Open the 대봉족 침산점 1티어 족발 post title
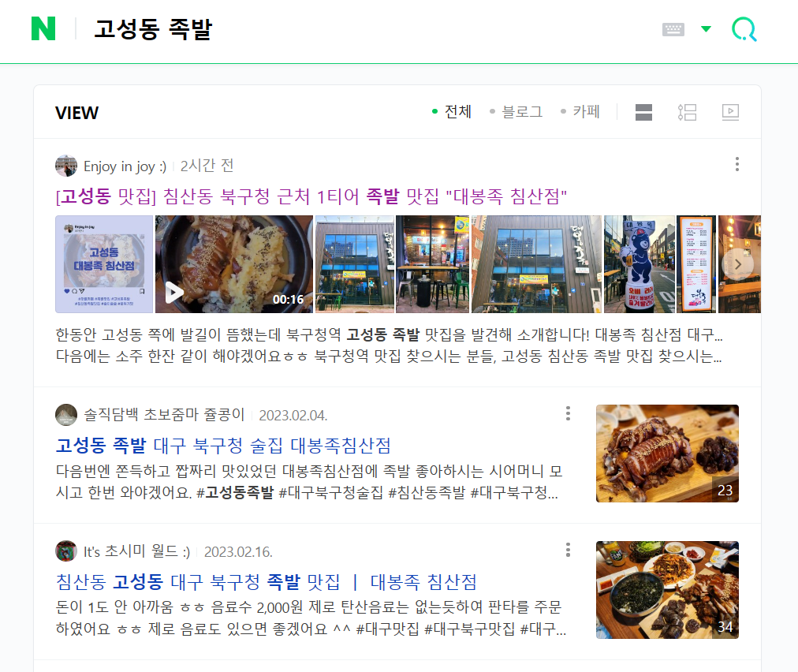 click(311, 196)
